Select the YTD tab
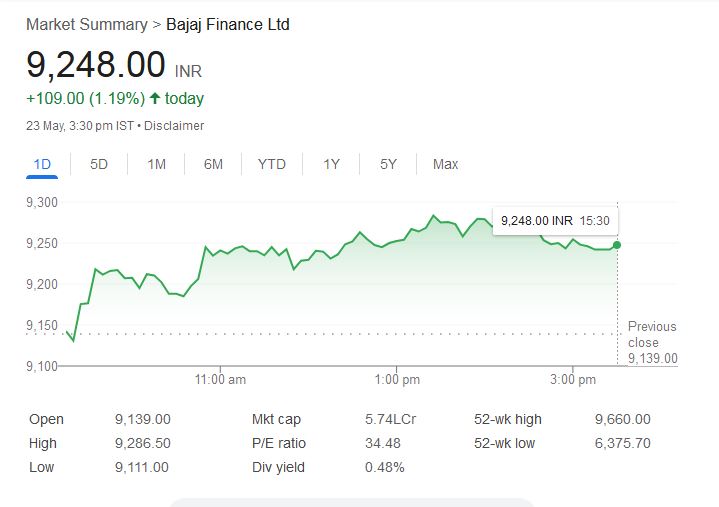719x507 pixels. point(271,164)
